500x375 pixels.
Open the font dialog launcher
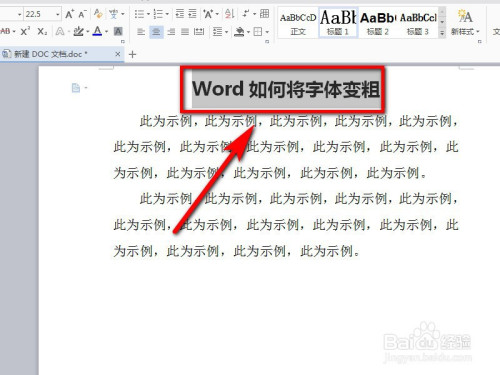coord(123,42)
